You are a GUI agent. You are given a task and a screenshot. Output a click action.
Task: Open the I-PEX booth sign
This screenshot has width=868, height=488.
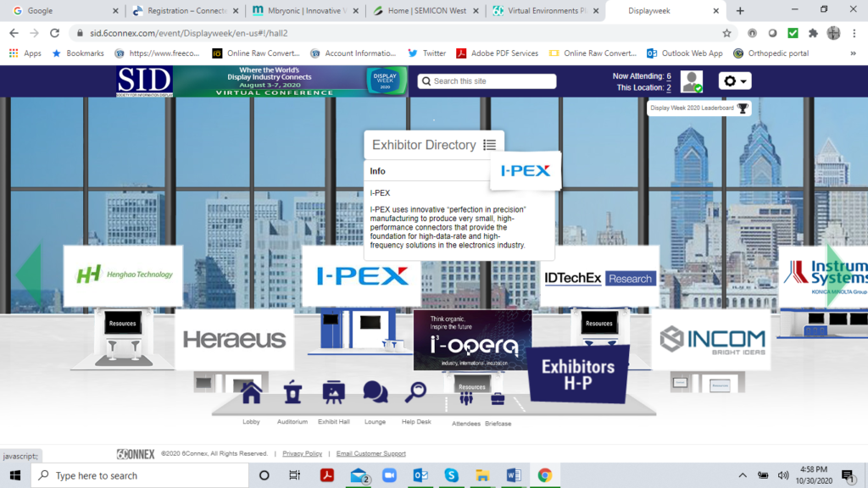[362, 275]
